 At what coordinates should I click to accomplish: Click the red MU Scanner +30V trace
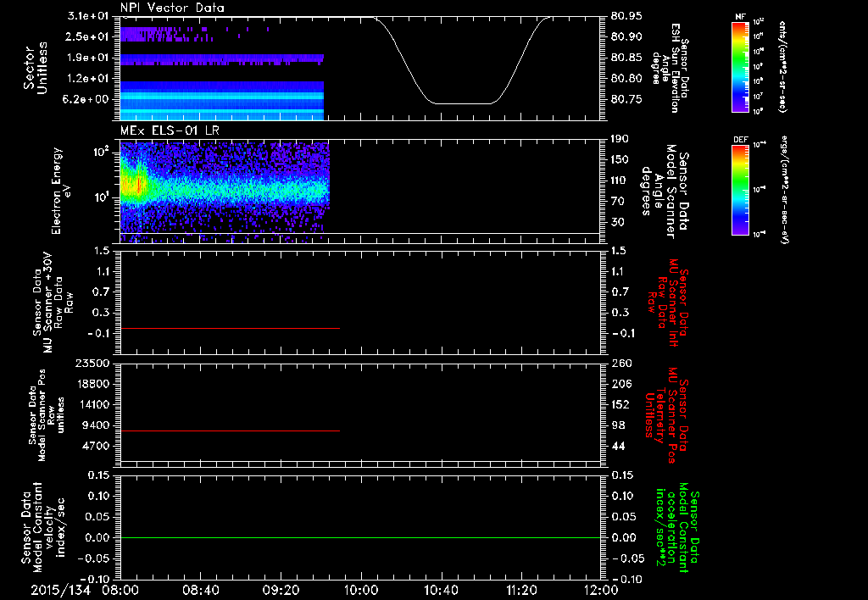pyautogui.click(x=230, y=328)
